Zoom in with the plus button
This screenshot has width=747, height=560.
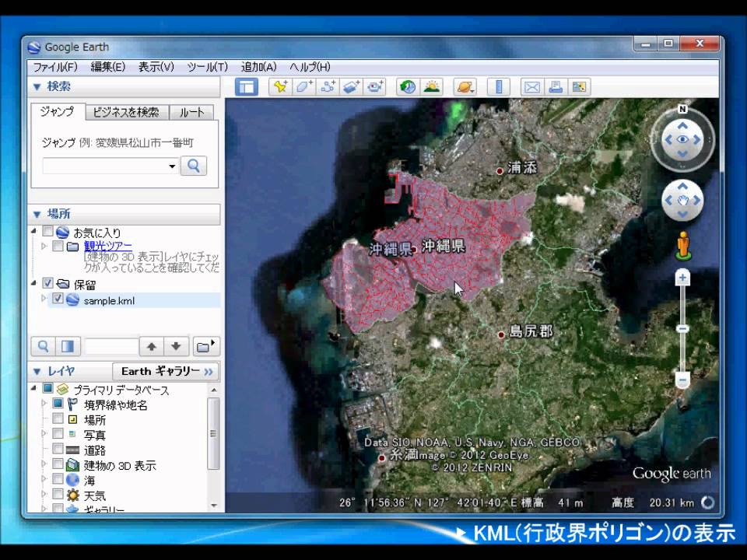[x=682, y=278]
